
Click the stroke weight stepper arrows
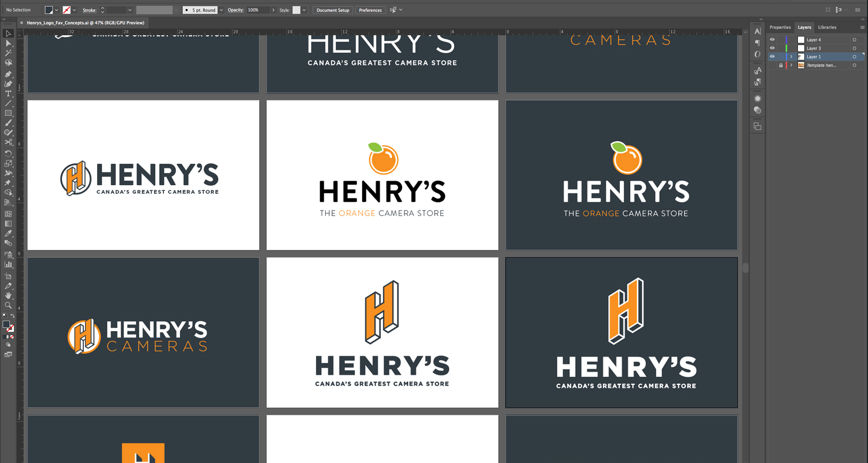coord(102,10)
